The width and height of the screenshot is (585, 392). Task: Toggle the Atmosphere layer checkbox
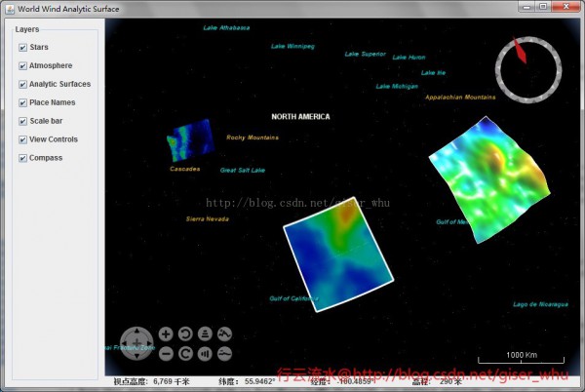tap(22, 66)
